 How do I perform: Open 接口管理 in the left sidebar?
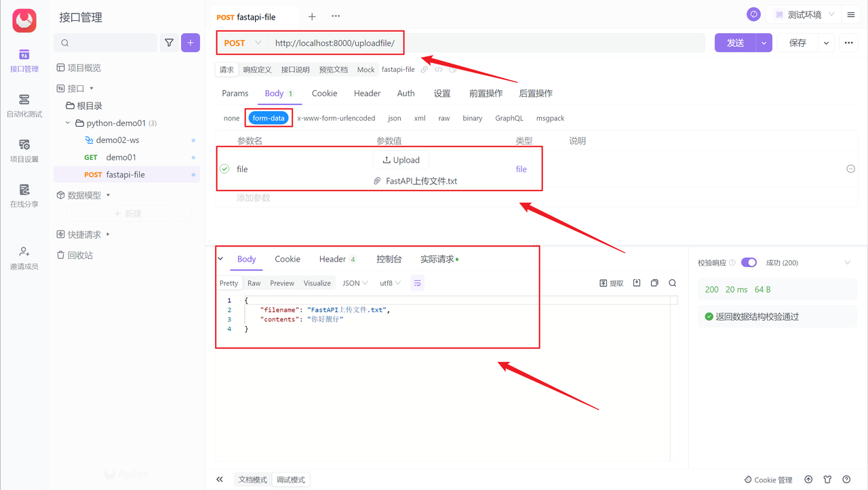(x=24, y=60)
